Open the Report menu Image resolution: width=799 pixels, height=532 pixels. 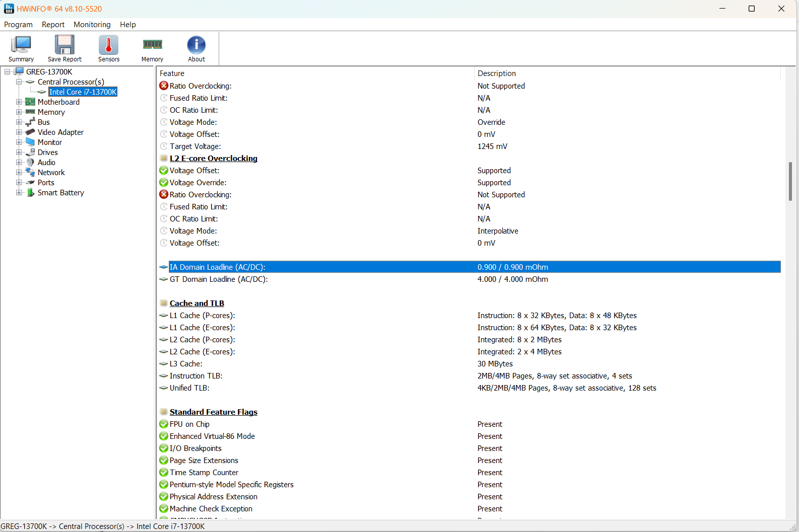pyautogui.click(x=53, y=24)
